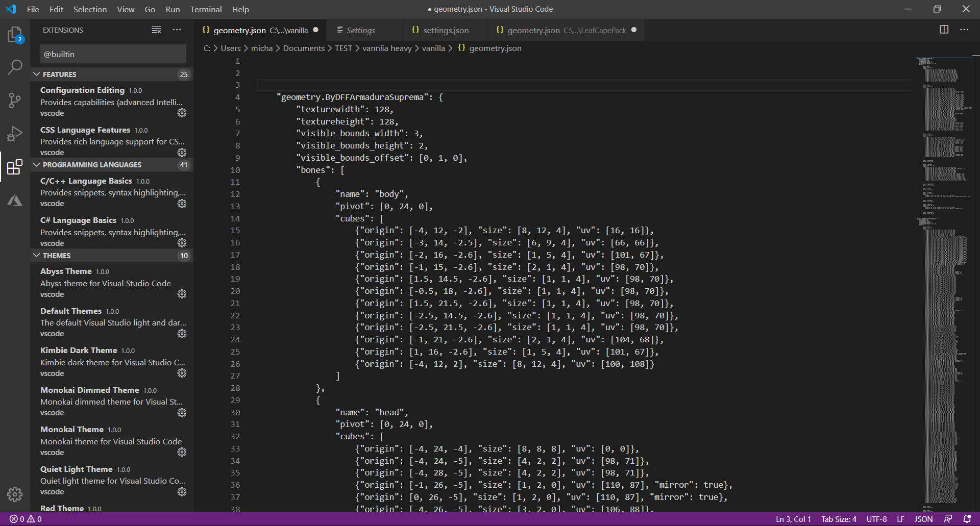Click the split editor right icon
The width and height of the screenshot is (980, 526).
coord(944,30)
